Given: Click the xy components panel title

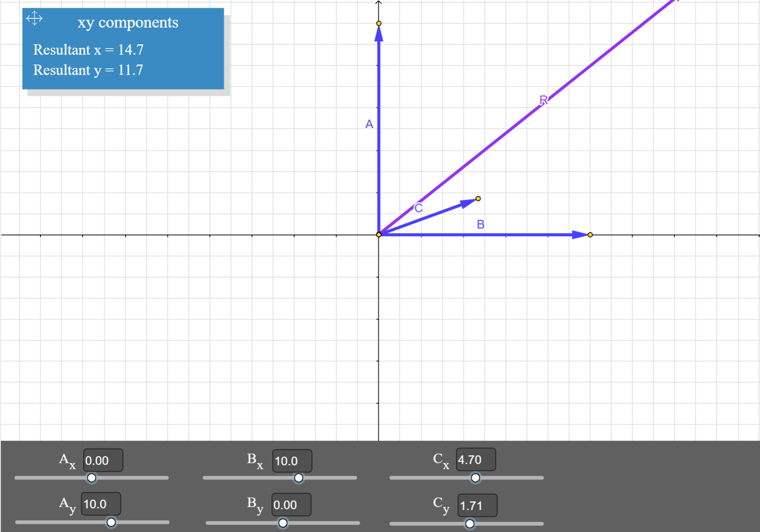Looking at the screenshot, I should click(128, 22).
